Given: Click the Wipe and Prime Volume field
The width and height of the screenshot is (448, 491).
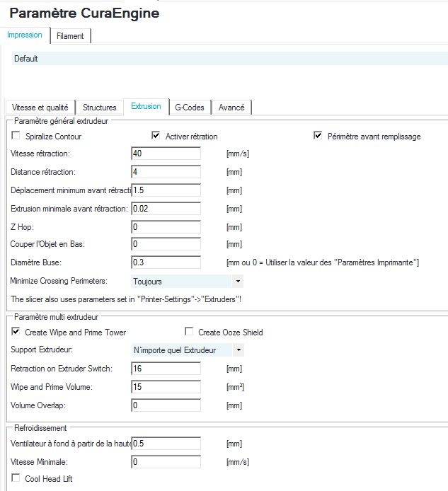Looking at the screenshot, I should coord(166,387).
